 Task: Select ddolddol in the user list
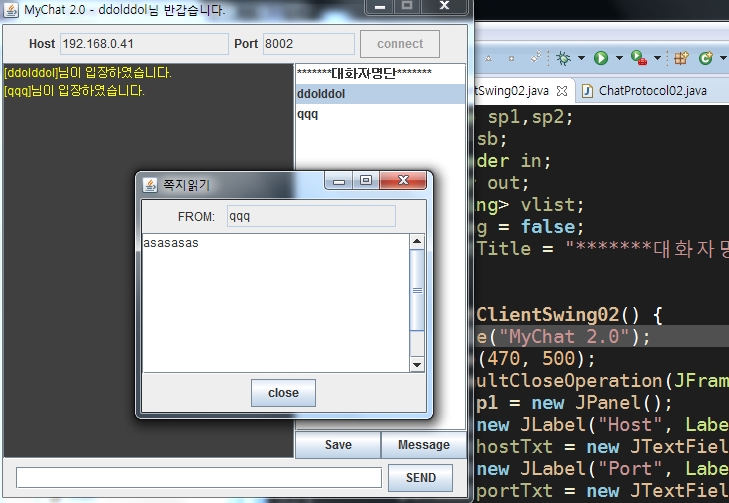323,94
